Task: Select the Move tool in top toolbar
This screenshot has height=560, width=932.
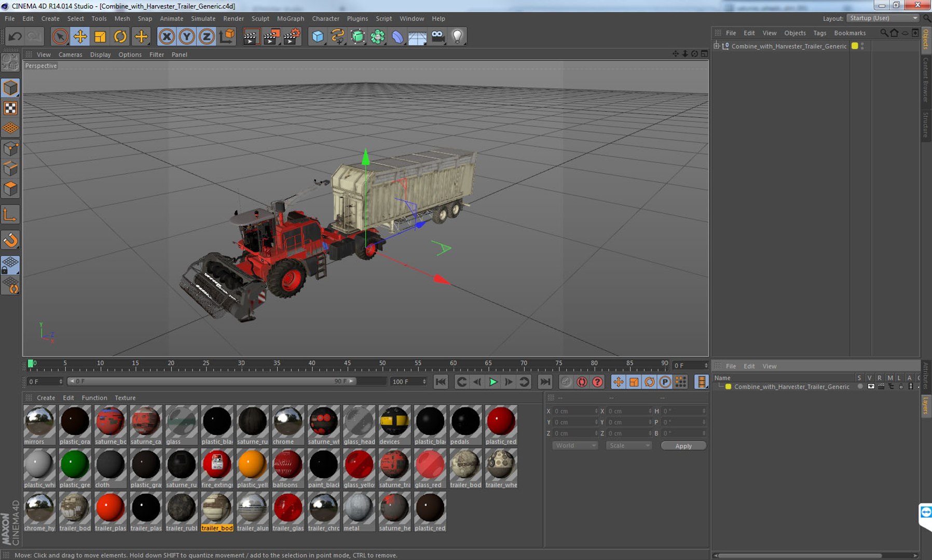Action: pos(80,36)
